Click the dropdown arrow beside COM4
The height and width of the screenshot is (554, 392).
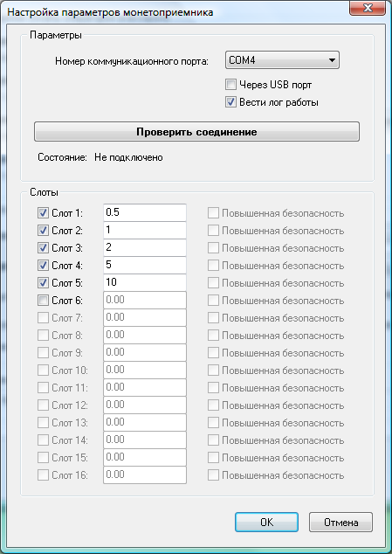(332, 60)
